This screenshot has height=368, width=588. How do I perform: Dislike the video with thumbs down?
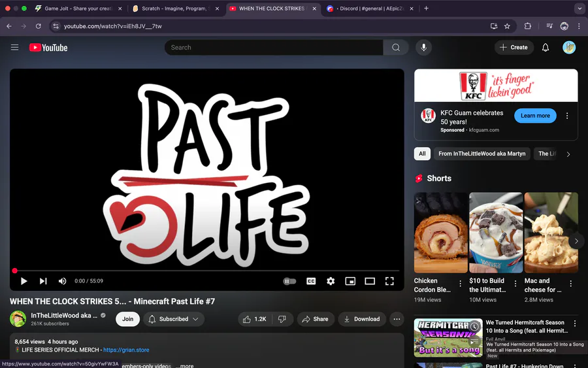(x=282, y=319)
